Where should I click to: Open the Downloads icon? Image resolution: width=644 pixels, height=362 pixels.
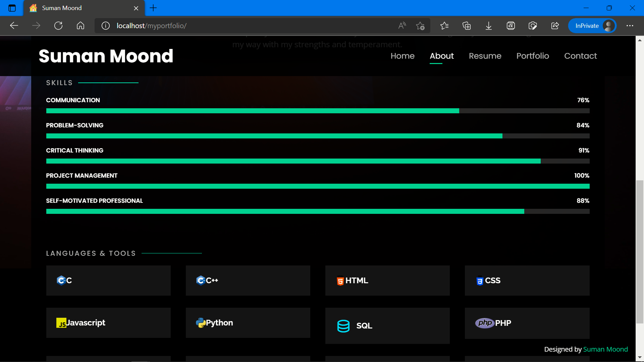point(489,26)
